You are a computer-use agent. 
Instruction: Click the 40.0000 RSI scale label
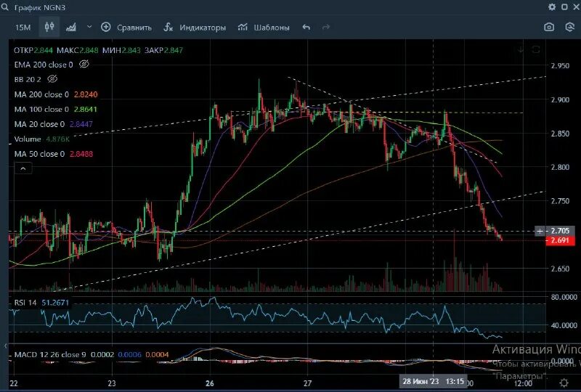(564, 325)
